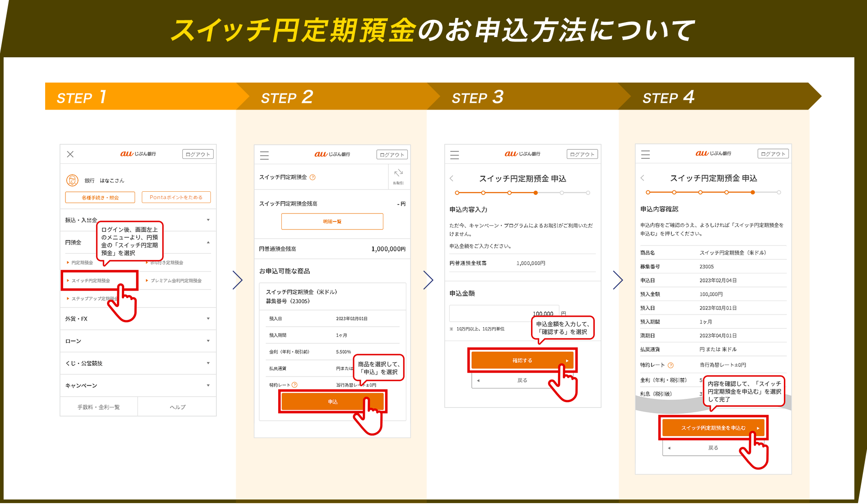
Task: Click ログアウト button in the STEP 3 screen
Action: coord(583,154)
